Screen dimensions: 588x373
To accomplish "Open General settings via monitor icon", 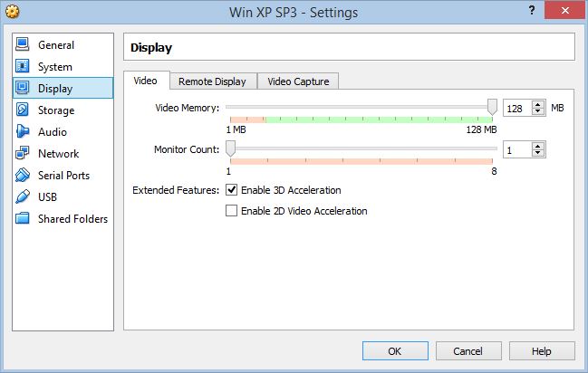I will 22,44.
